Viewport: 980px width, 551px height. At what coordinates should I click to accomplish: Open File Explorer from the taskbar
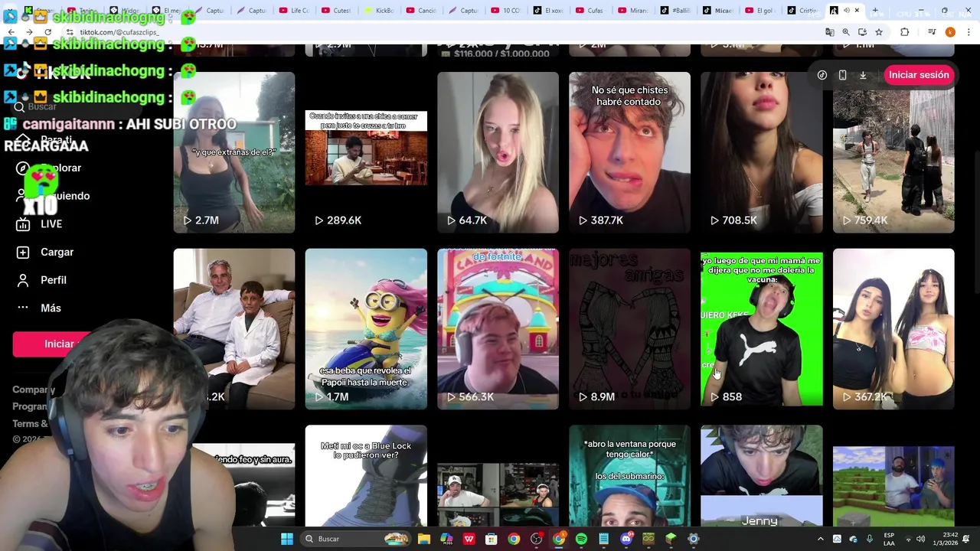tap(423, 539)
